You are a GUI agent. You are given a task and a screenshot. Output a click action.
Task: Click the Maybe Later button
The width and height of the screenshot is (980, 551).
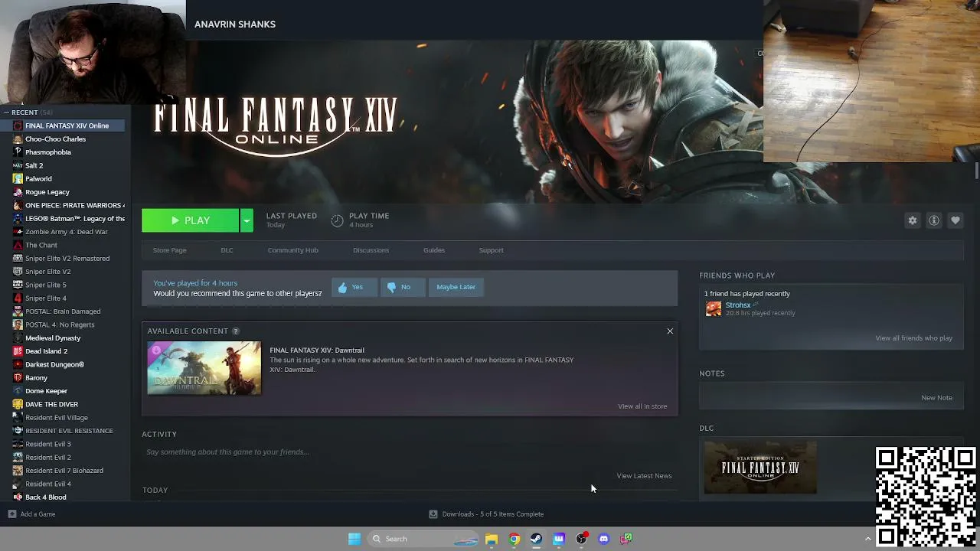456,287
